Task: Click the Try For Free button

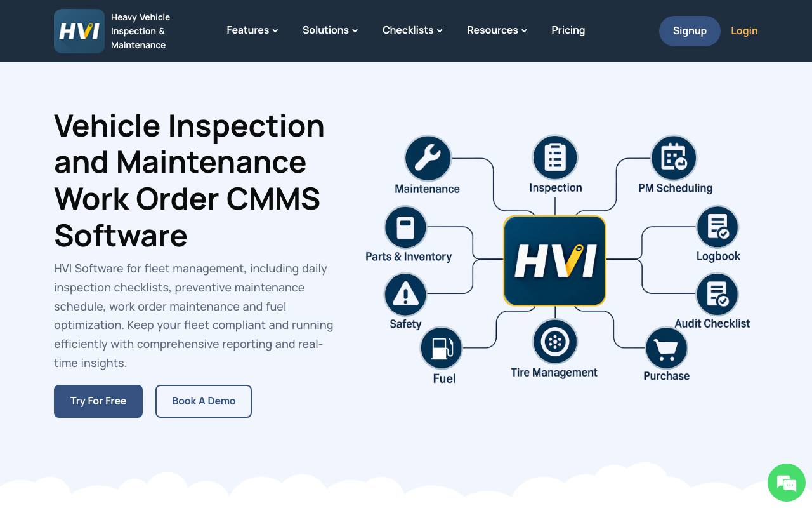Action: tap(98, 401)
